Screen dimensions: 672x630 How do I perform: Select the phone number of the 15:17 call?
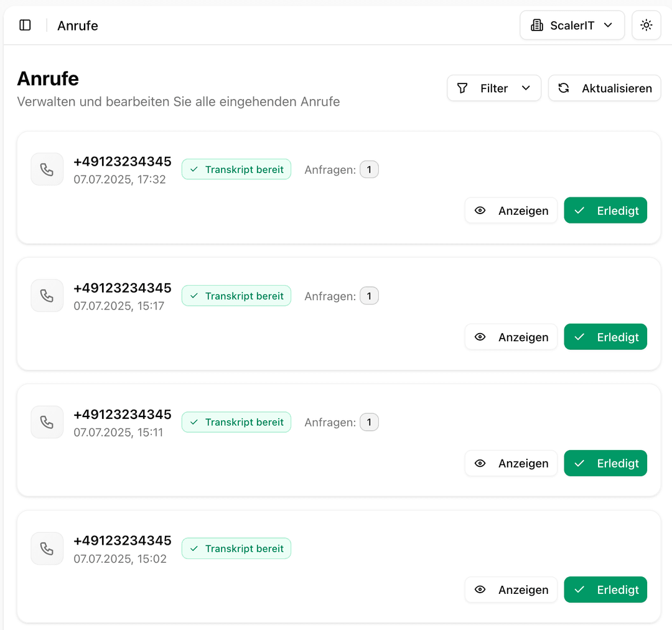pyautogui.click(x=123, y=288)
